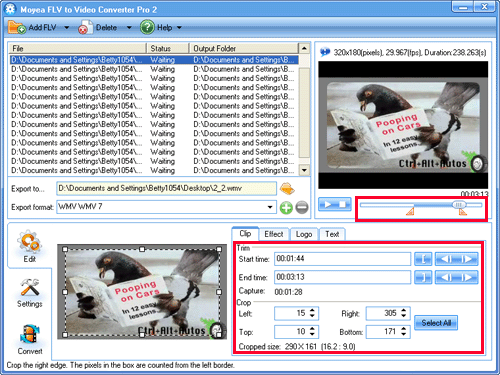
Task: Sort by the Status column header
Action: 168,48
